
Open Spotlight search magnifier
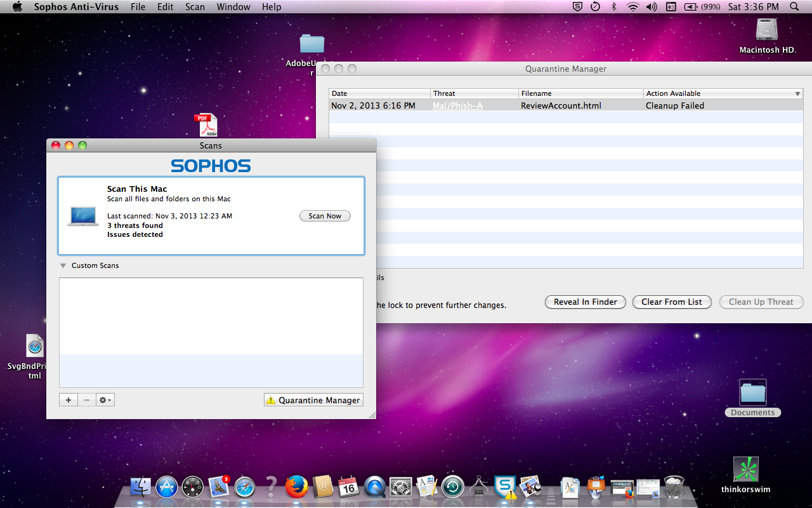(794, 7)
